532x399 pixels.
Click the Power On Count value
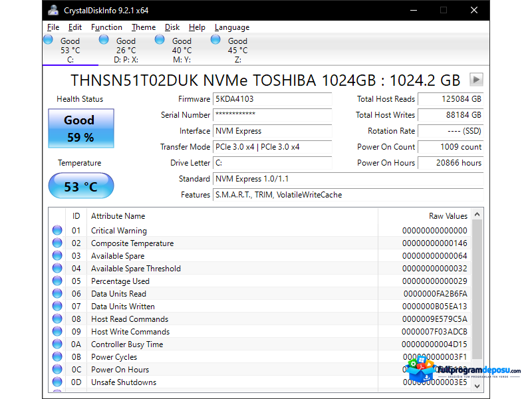(451, 147)
